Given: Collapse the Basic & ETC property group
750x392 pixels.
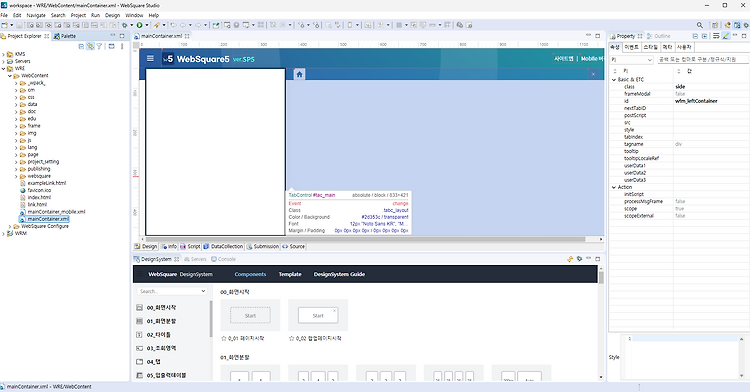Looking at the screenshot, I should (614, 79).
